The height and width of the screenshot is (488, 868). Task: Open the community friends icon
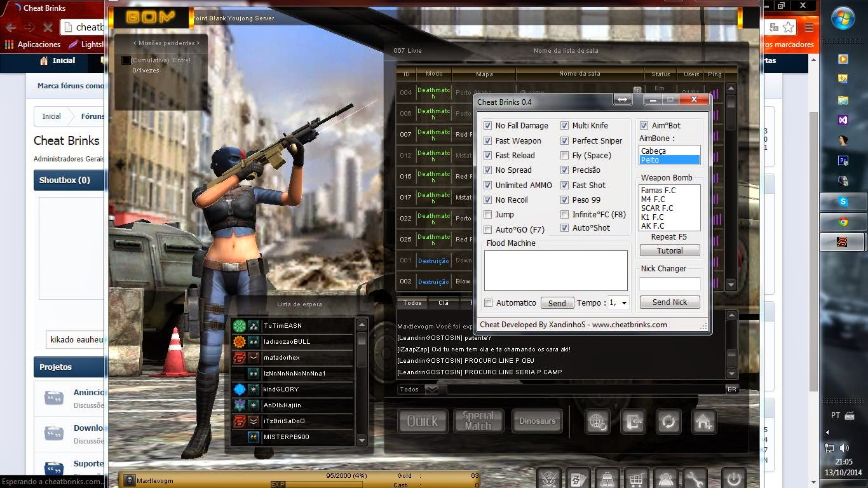tap(666, 478)
